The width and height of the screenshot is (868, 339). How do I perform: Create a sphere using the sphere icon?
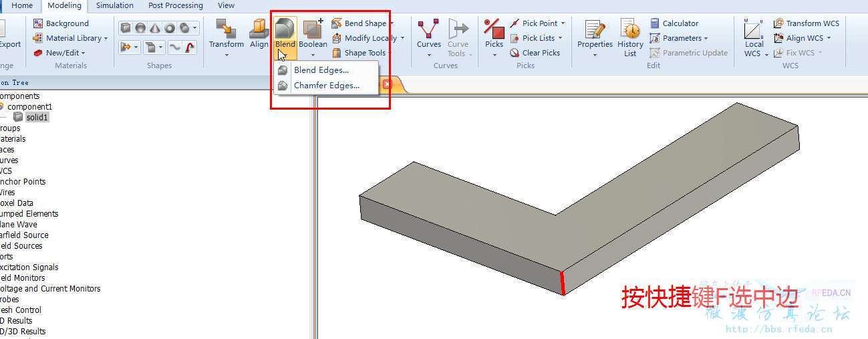pos(140,28)
